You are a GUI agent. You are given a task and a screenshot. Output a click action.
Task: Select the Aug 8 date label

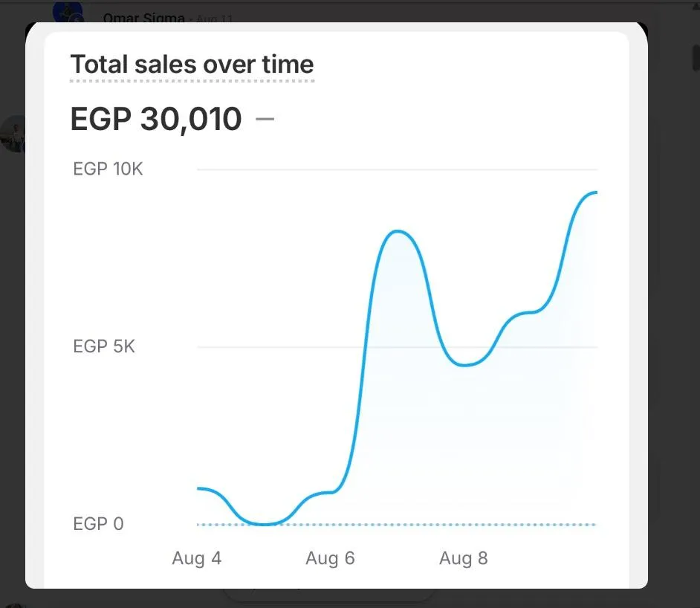(463, 558)
